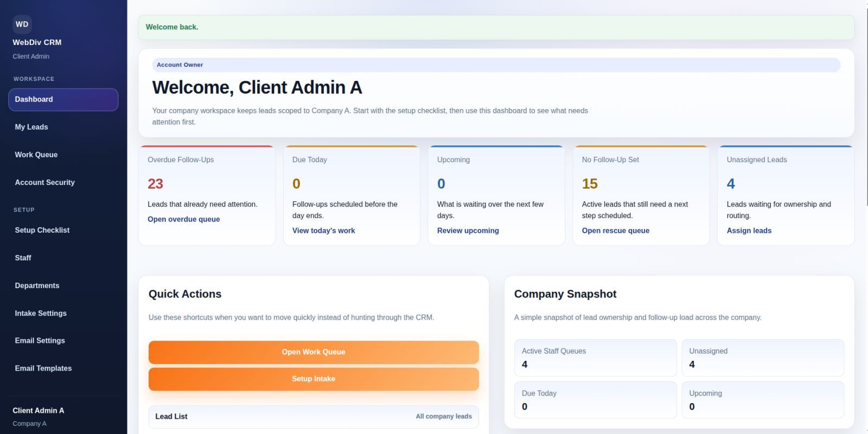Viewport: 868px width, 434px height.
Task: Open Intake Settings page
Action: pos(63,313)
